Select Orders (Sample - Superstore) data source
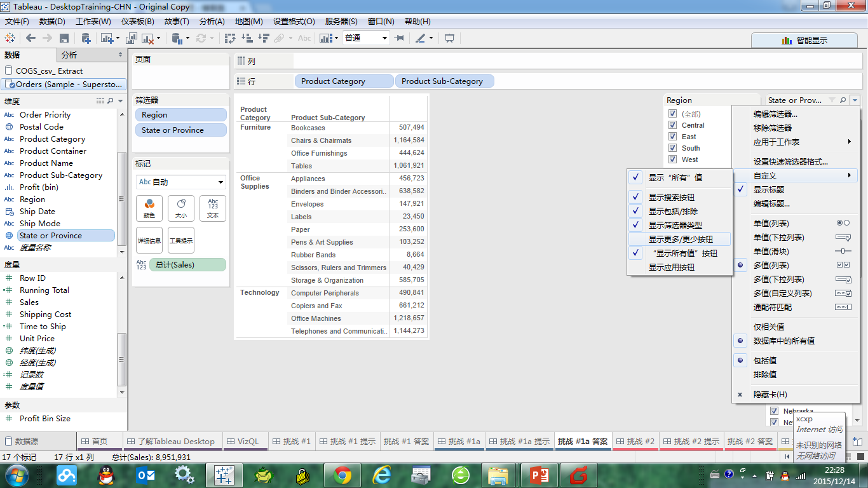Image resolution: width=868 pixels, height=488 pixels. 64,84
